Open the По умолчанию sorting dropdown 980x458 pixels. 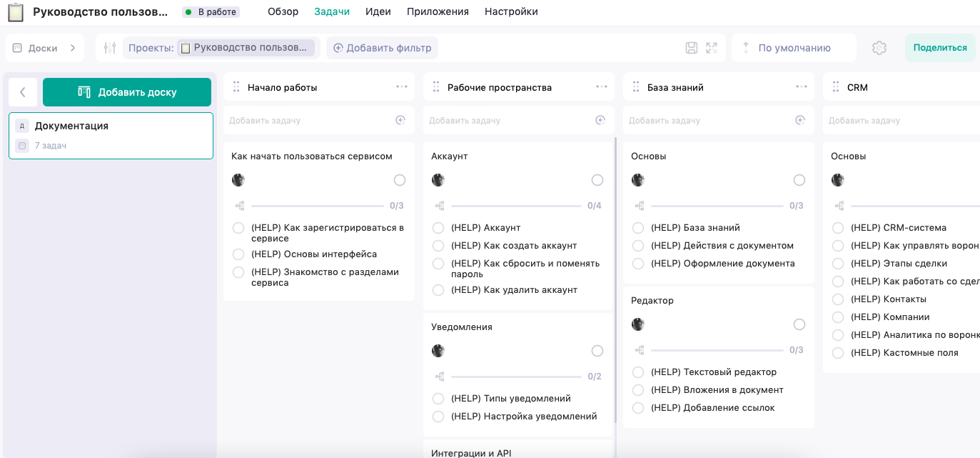[x=794, y=47]
